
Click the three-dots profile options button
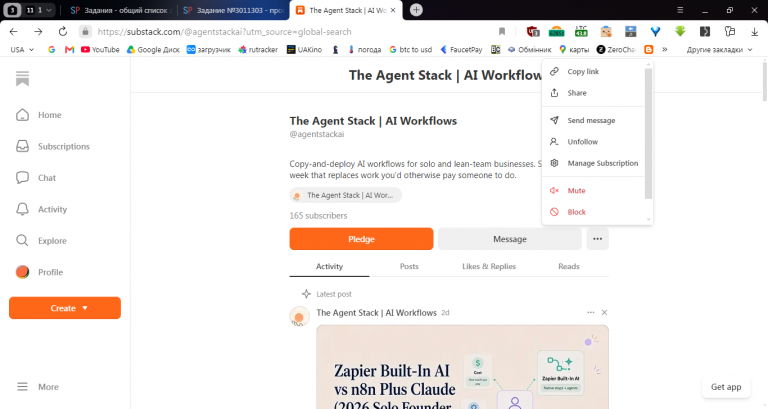[597, 239]
